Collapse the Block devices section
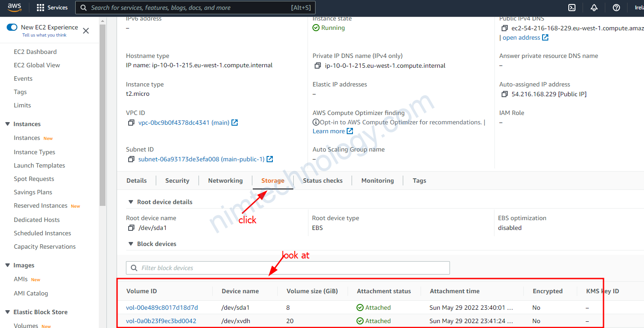Viewport: 644px width, 328px height. (130, 244)
